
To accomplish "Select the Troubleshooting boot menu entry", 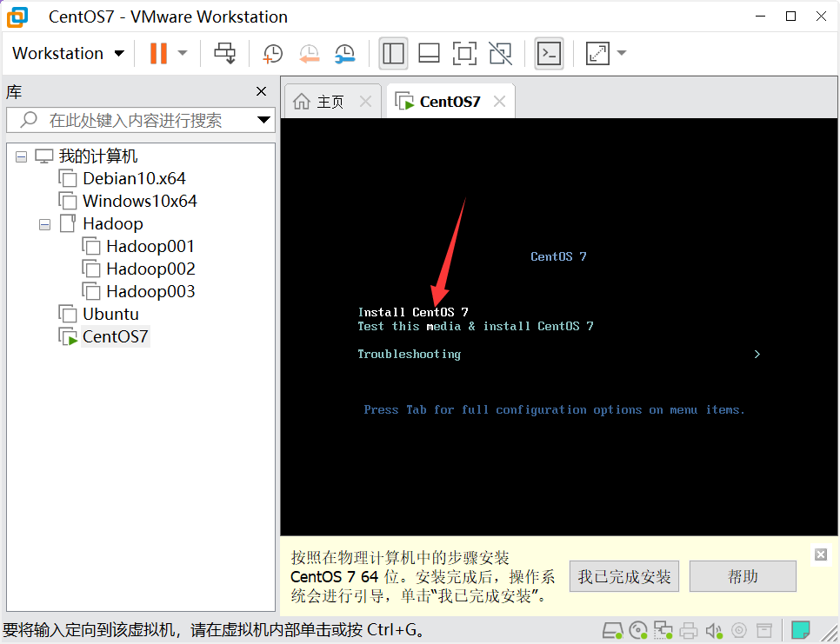I will pos(410,354).
